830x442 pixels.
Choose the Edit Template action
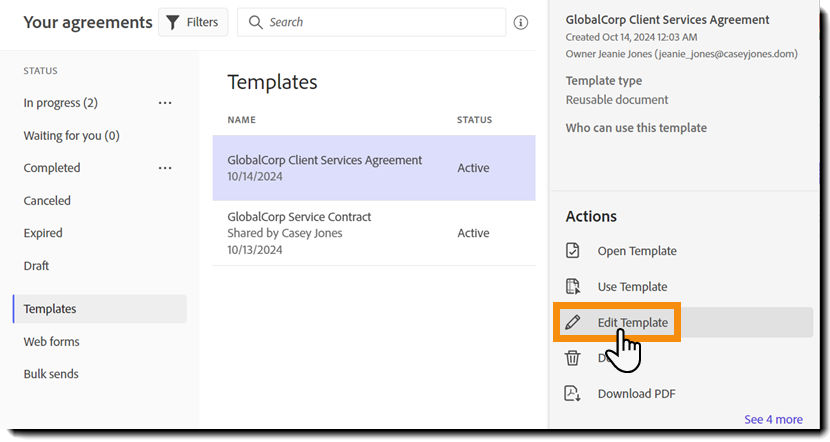(633, 322)
